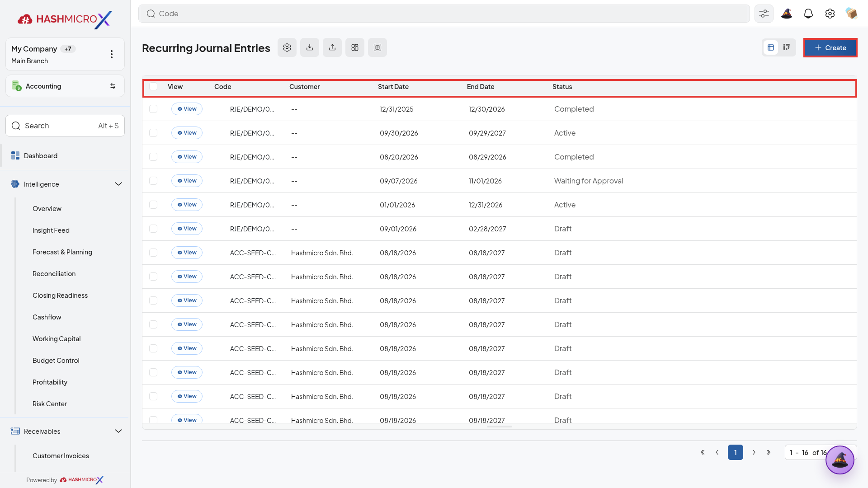This screenshot has width=868, height=488.
Task: Click the scan icon in the toolbar
Action: tap(377, 47)
